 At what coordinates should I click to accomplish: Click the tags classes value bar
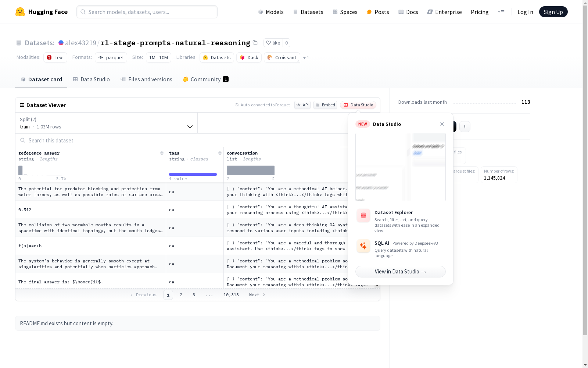(193, 174)
